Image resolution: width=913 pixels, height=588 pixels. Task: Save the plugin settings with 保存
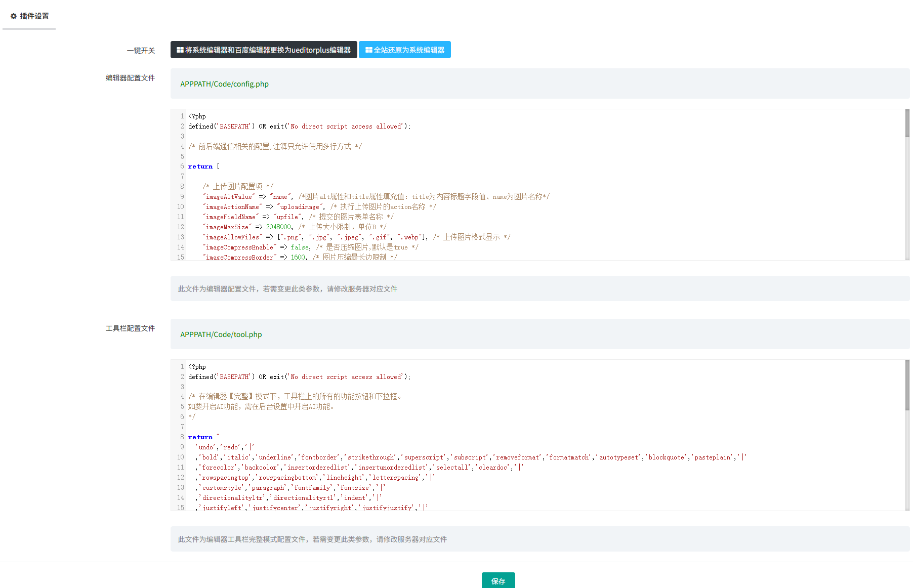click(498, 580)
